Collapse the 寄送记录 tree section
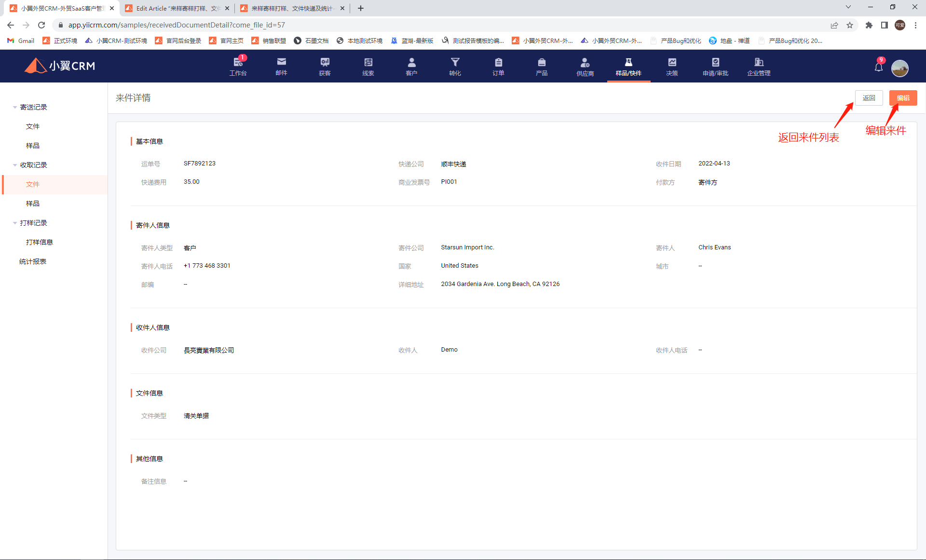 [x=15, y=107]
